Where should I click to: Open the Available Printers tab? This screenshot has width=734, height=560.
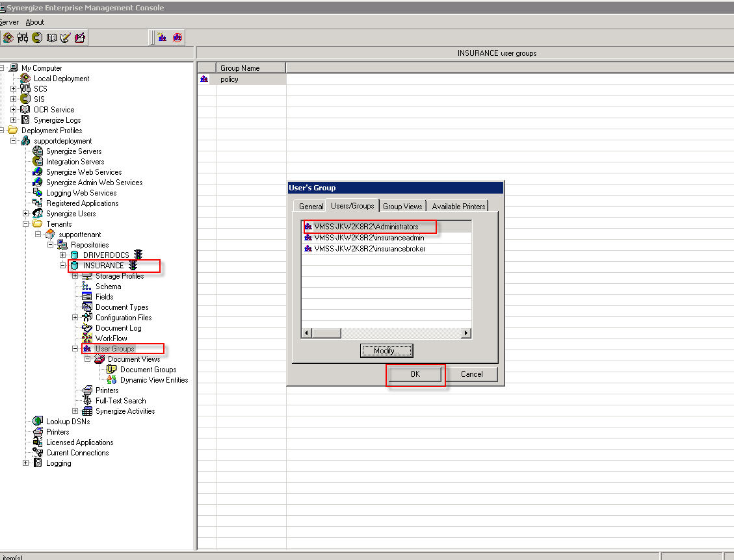click(x=458, y=207)
